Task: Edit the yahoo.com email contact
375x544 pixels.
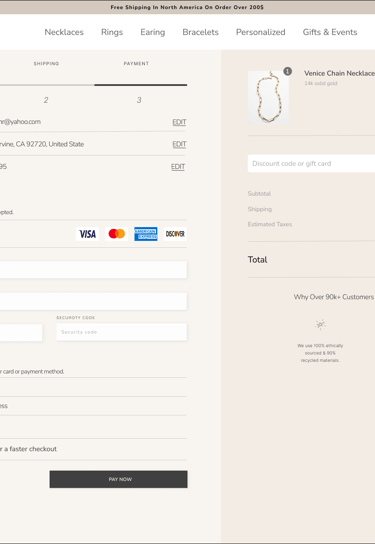Action: [179, 122]
